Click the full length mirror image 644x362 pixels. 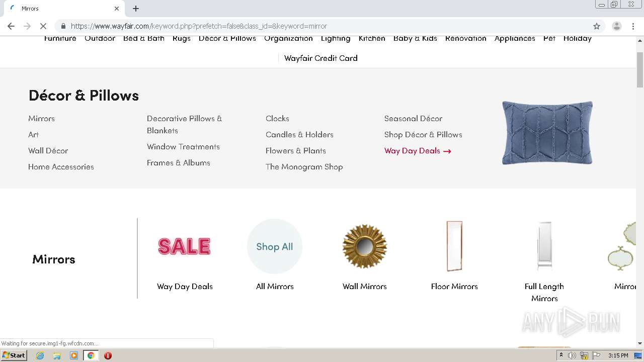[544, 246]
